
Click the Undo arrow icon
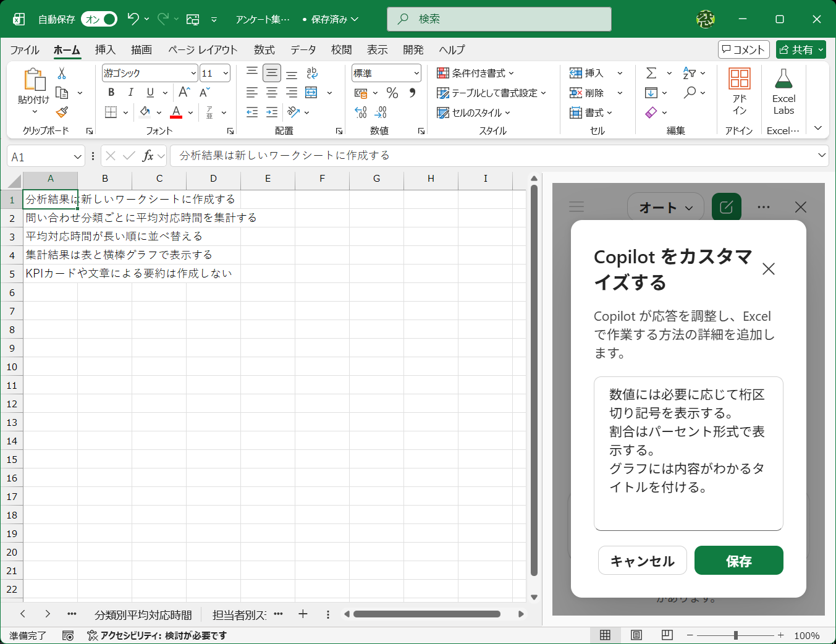(x=133, y=19)
